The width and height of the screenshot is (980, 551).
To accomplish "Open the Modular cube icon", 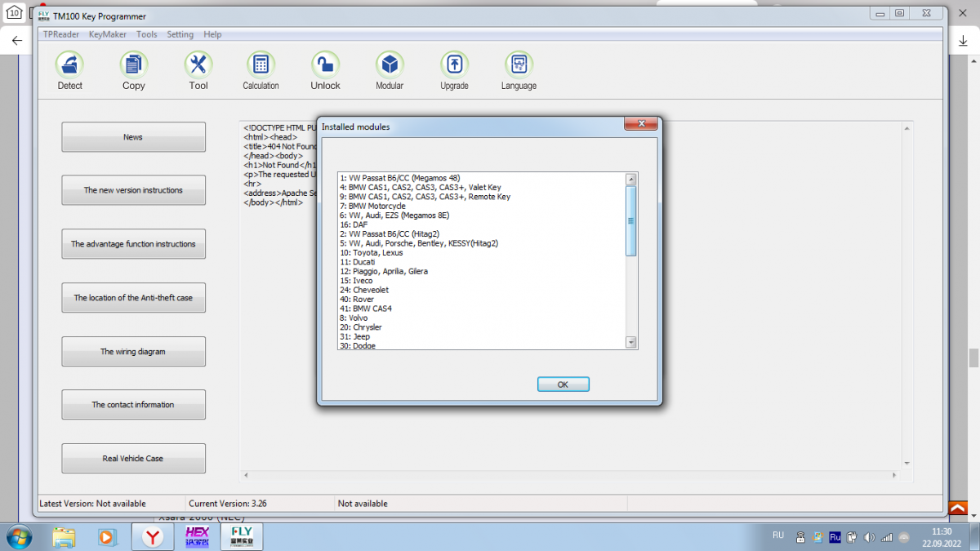I will pyautogui.click(x=390, y=64).
